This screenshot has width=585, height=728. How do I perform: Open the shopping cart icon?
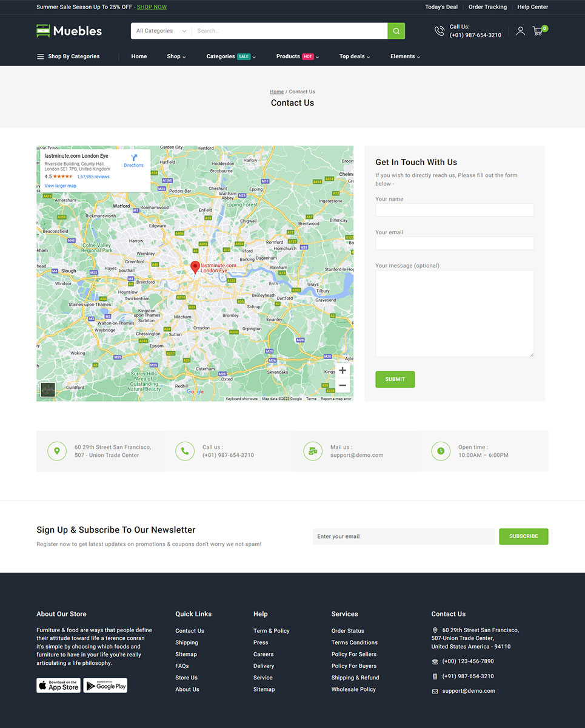538,31
